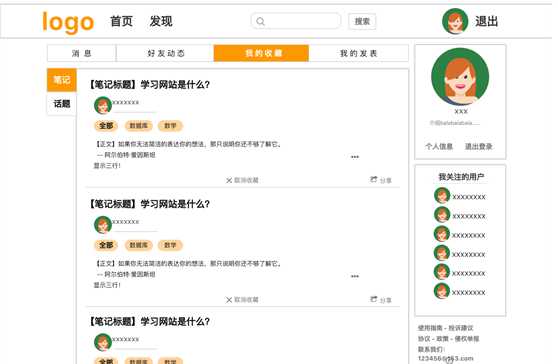Switch to the 我的发表 tab
This screenshot has height=364, width=558.
coord(358,53)
